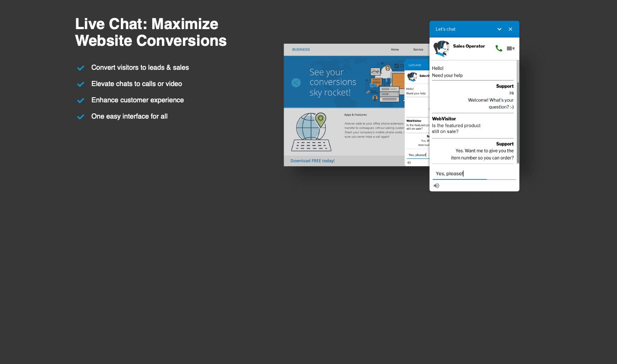Click the globe and keyboard illustration
This screenshot has height=364, width=617.
[311, 132]
